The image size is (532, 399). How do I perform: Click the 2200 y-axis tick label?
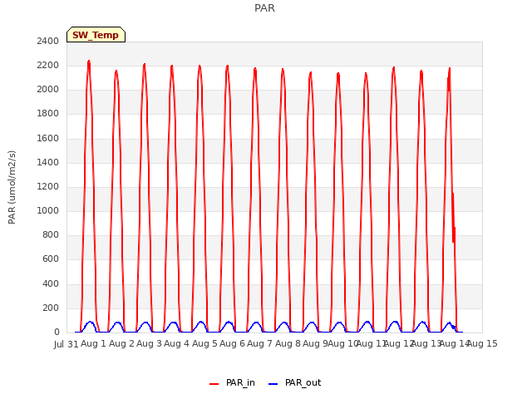point(48,66)
